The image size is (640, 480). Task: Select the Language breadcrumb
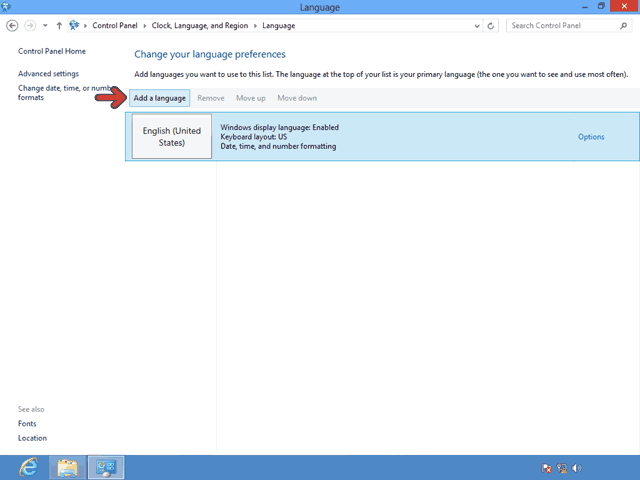278,25
